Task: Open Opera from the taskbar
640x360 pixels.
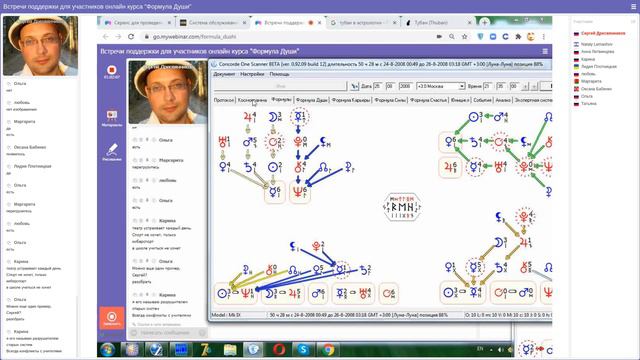Action: (x=279, y=350)
